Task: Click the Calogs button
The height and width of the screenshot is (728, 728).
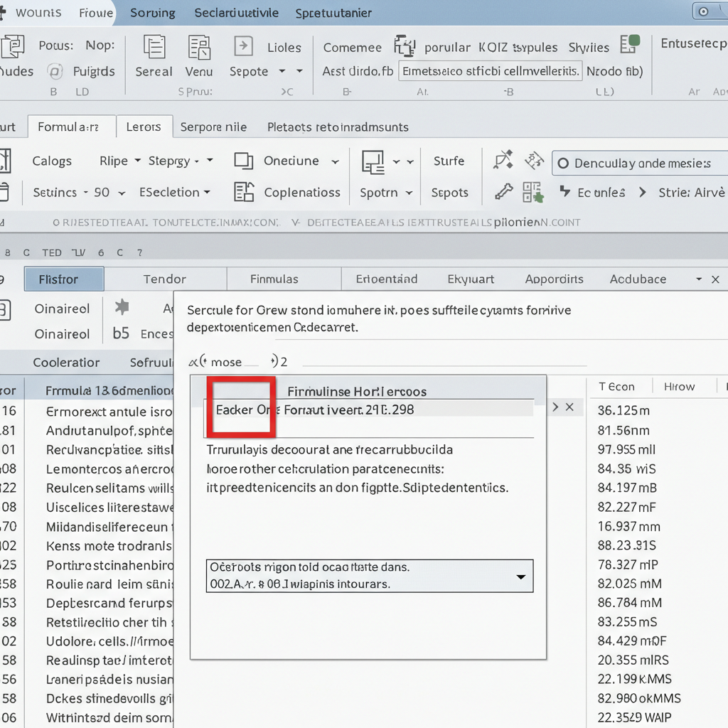Action: click(x=52, y=161)
